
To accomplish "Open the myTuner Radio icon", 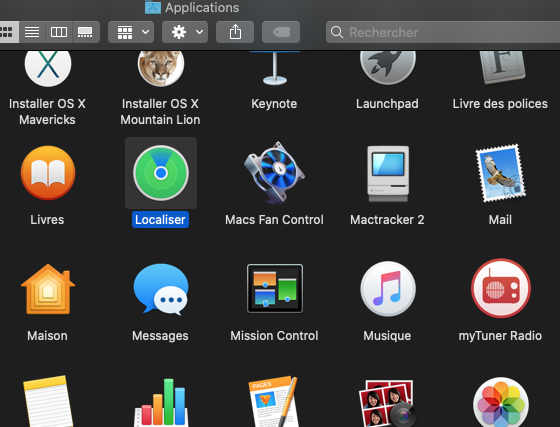I will [x=501, y=288].
